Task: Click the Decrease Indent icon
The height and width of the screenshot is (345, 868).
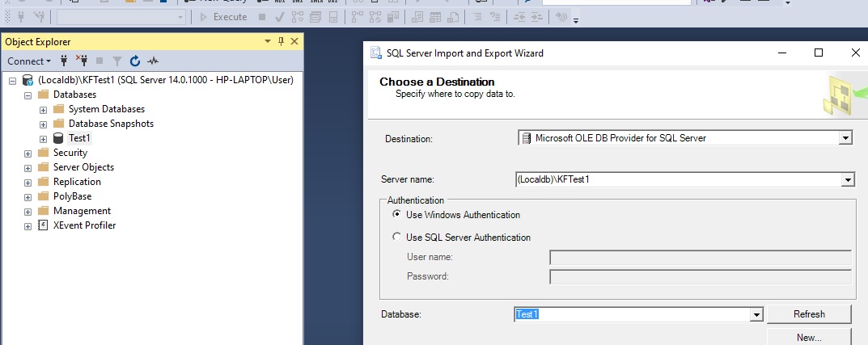Action: tap(519, 17)
